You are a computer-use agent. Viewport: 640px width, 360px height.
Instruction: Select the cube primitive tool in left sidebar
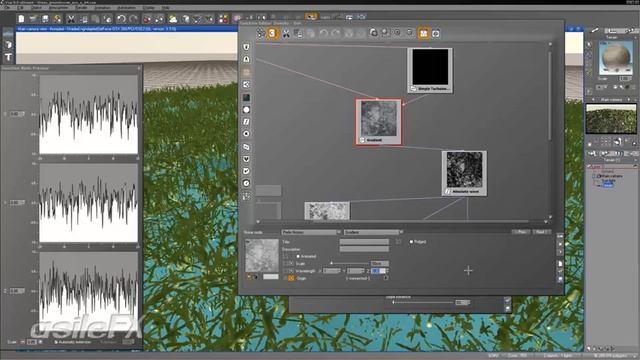[x=9, y=44]
